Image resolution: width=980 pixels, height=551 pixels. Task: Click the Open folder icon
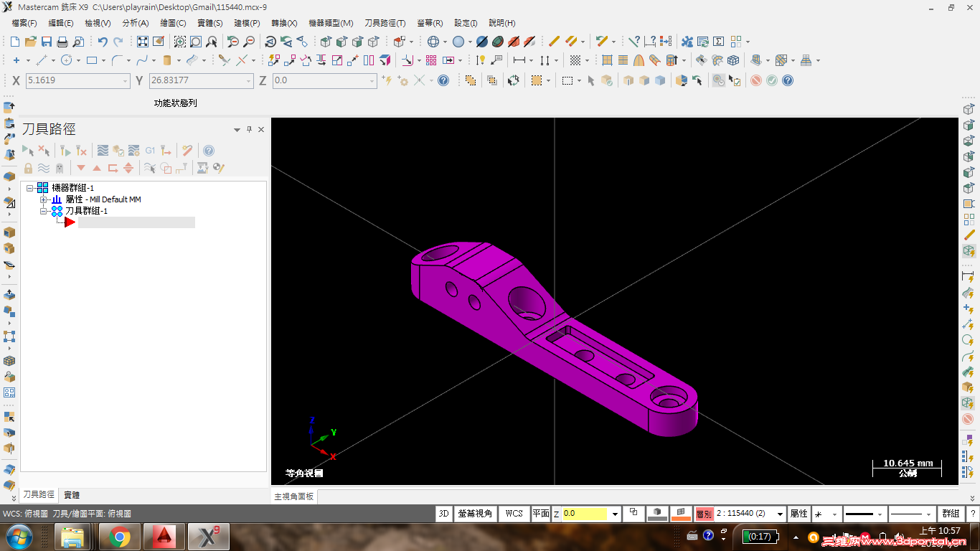[x=31, y=42]
